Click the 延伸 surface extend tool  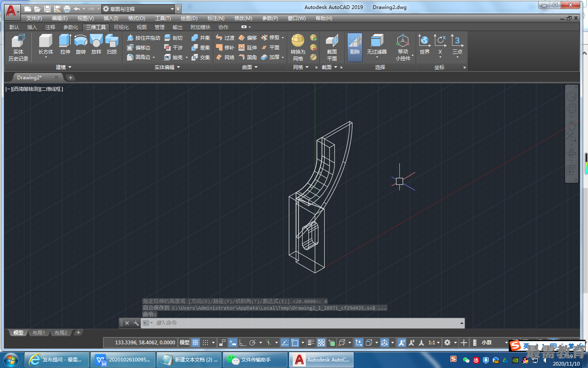point(248,47)
